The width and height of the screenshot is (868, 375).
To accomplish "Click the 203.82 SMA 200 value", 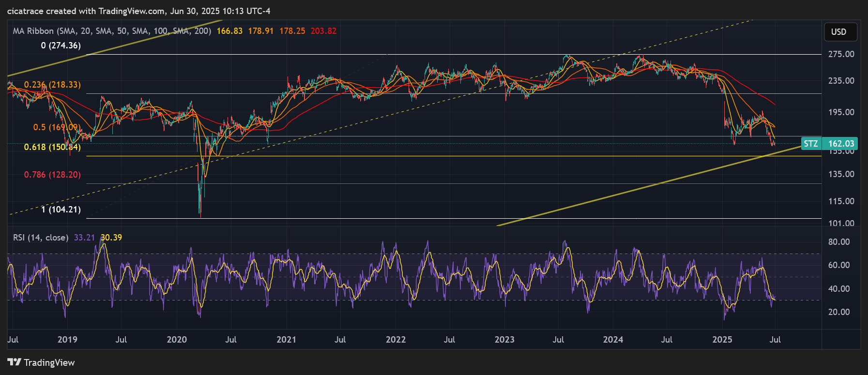I will [x=324, y=31].
